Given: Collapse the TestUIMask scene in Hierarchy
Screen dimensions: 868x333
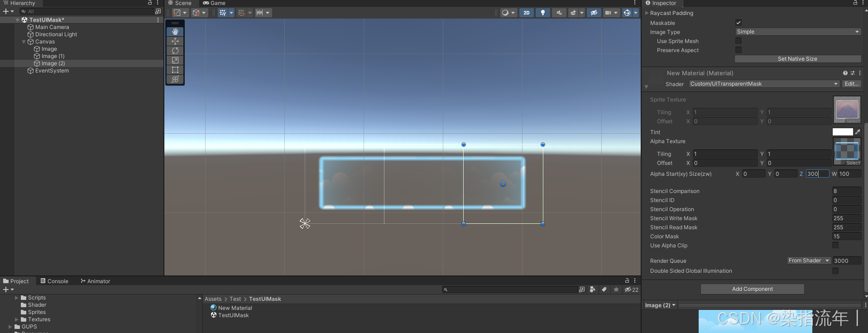Looking at the screenshot, I should 18,20.
